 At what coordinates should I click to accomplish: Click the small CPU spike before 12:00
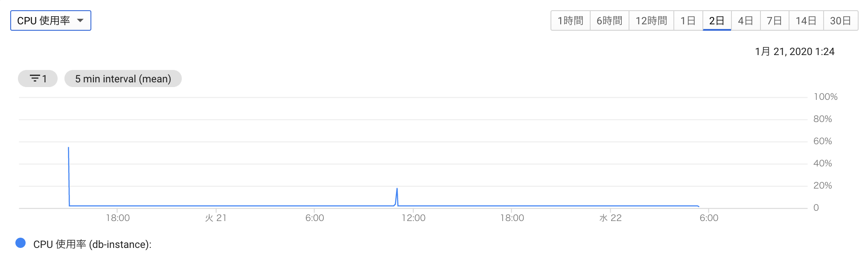(397, 189)
